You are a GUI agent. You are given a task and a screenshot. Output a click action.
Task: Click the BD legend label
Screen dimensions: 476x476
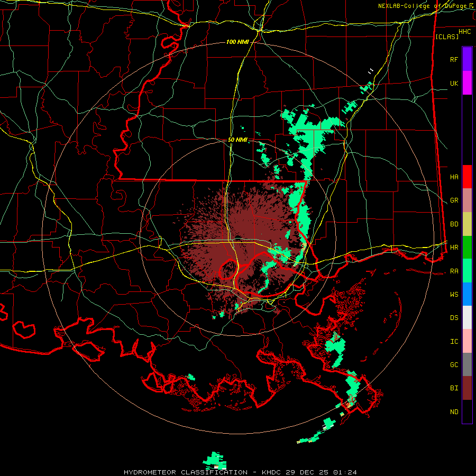(454, 224)
